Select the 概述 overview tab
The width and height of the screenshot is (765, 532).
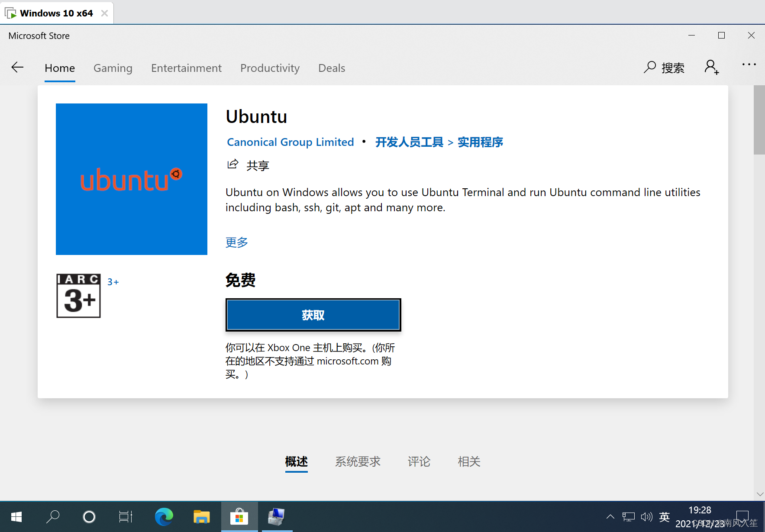(x=297, y=462)
